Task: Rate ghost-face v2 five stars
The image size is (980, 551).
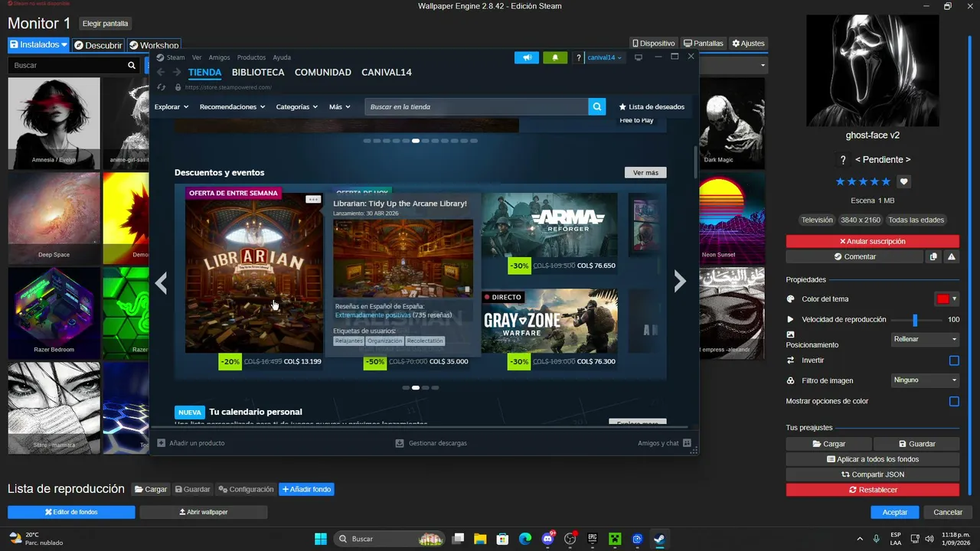Action: (886, 181)
